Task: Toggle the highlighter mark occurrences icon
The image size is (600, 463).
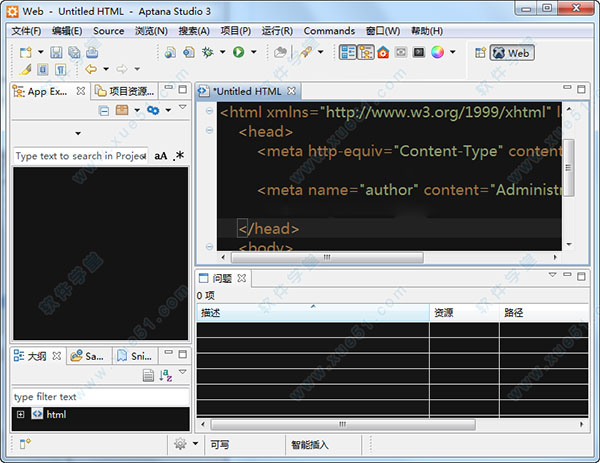Action: pos(25,69)
